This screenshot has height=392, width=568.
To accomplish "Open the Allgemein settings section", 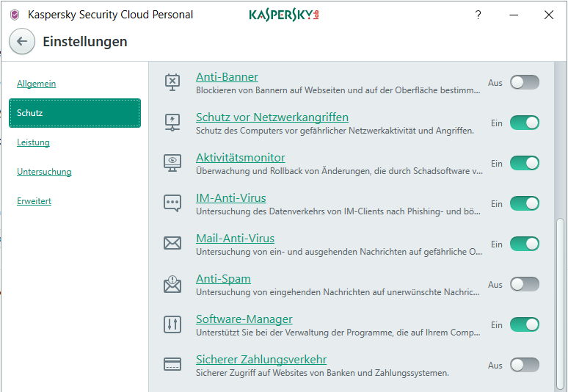I will [36, 84].
